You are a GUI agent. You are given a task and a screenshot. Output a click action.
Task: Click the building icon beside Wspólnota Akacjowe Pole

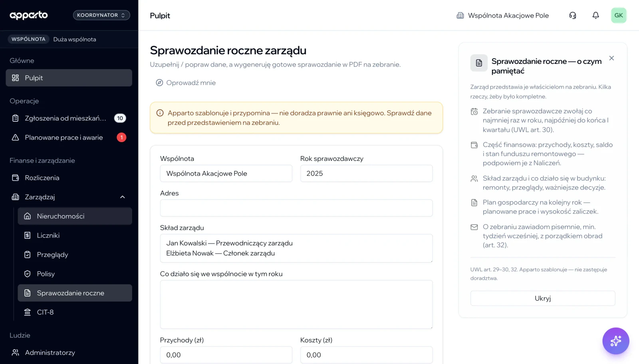tap(460, 16)
